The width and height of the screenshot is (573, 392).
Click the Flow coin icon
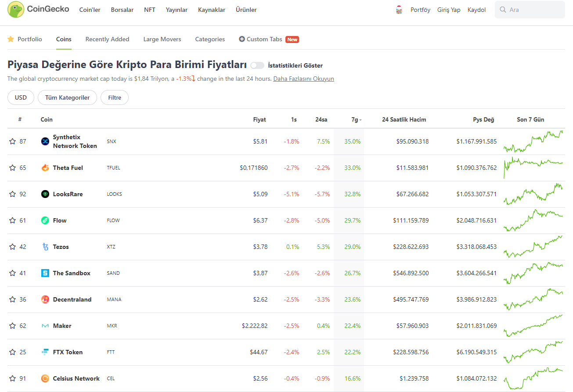coord(45,220)
